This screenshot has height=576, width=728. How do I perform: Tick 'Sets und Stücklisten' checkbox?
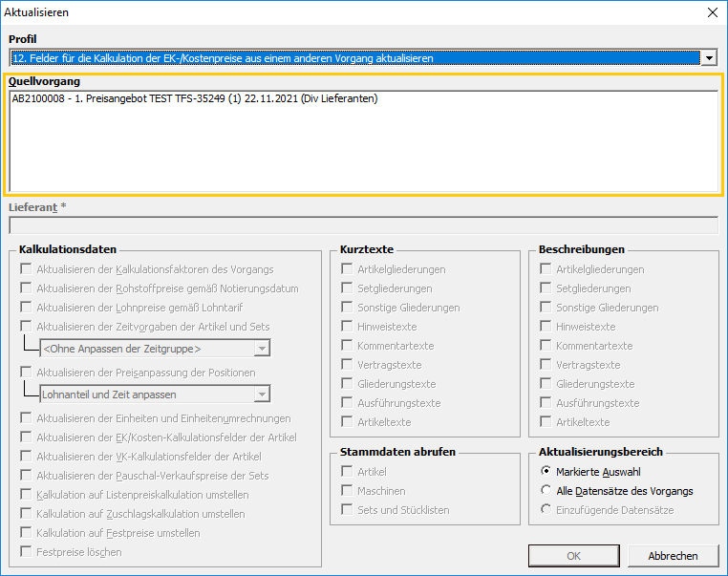point(348,510)
